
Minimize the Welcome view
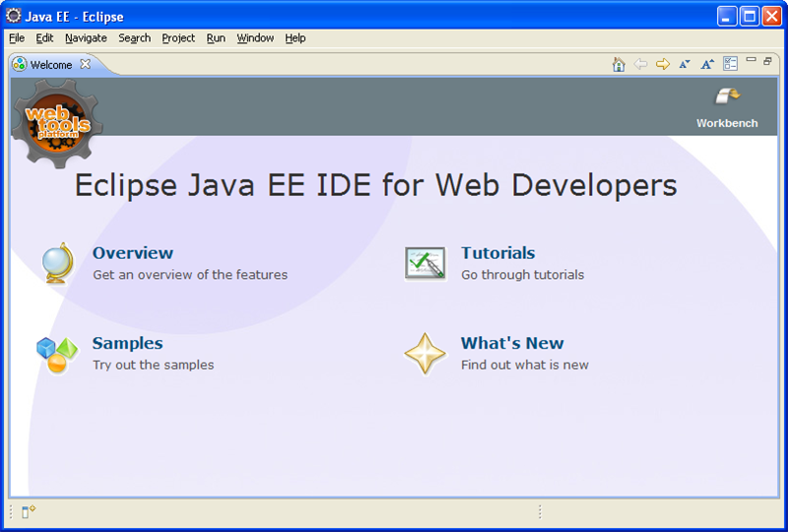751,60
